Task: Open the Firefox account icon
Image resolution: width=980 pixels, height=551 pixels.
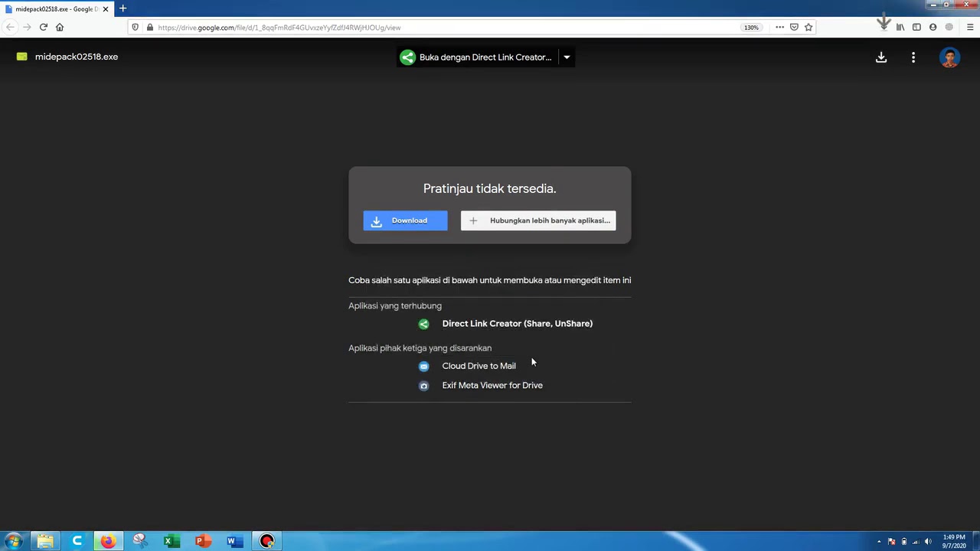Action: pos(933,28)
